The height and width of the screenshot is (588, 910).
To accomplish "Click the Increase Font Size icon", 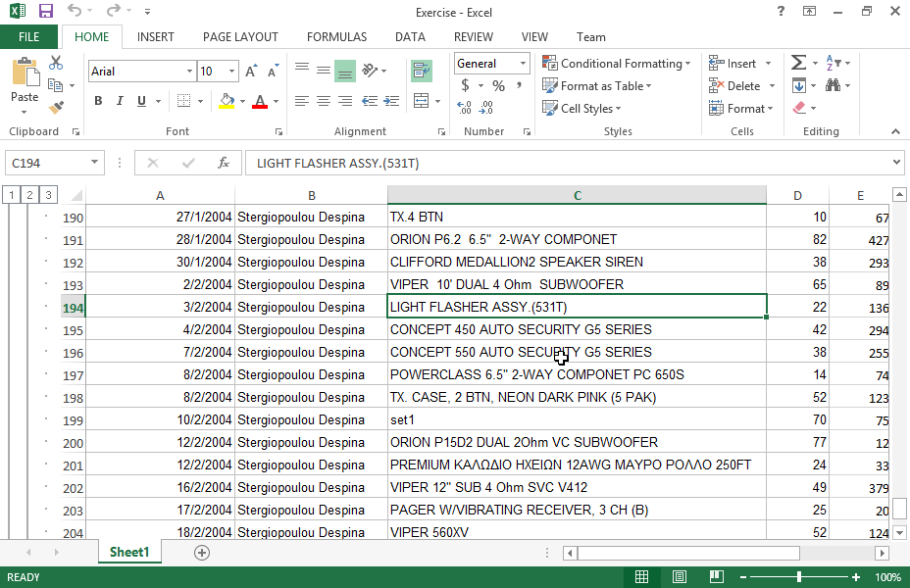I will pos(251,72).
